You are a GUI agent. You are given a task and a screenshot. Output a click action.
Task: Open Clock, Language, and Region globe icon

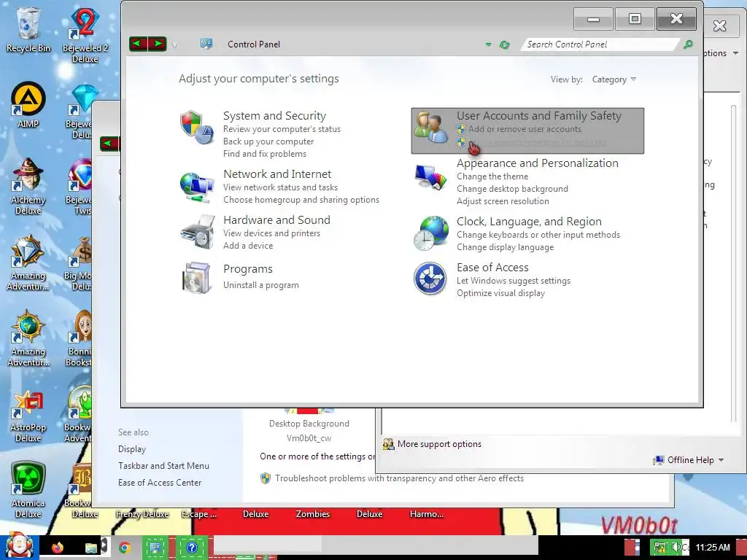click(430, 233)
